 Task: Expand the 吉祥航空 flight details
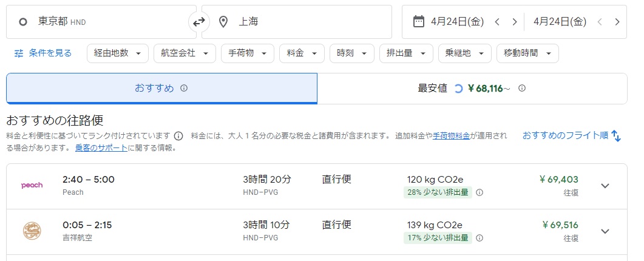(605, 231)
